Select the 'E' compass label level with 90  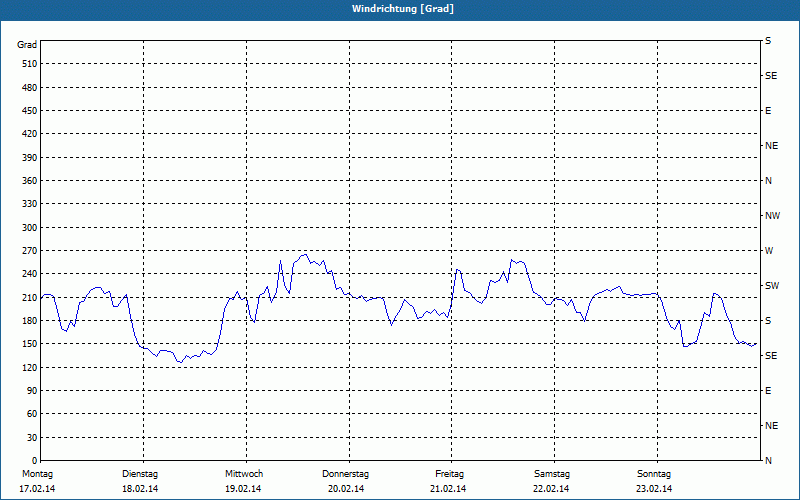point(768,391)
